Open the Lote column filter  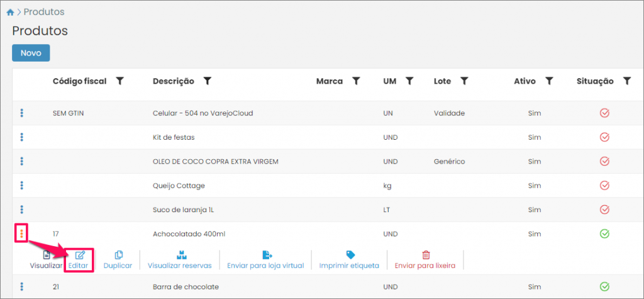coord(464,81)
